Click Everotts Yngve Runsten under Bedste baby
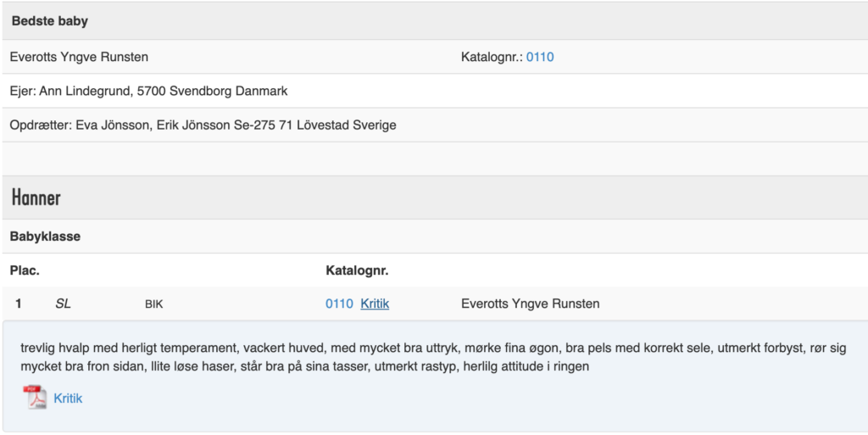The width and height of the screenshot is (868, 435). pyautogui.click(x=79, y=57)
